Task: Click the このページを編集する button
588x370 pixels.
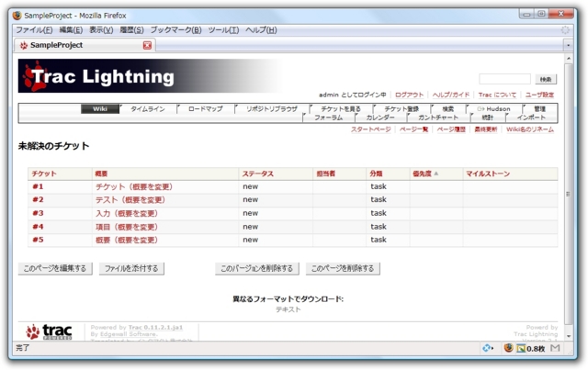Action: [55, 268]
